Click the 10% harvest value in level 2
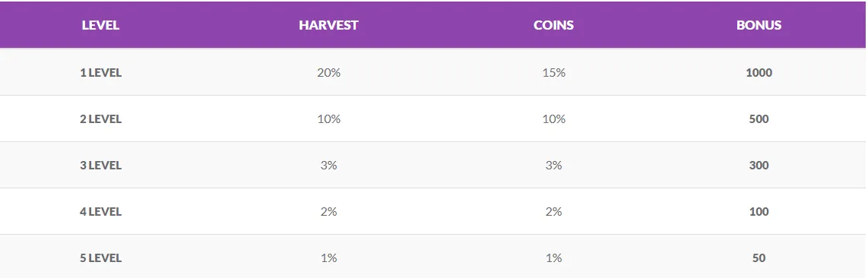This screenshot has width=868, height=278. [x=329, y=118]
